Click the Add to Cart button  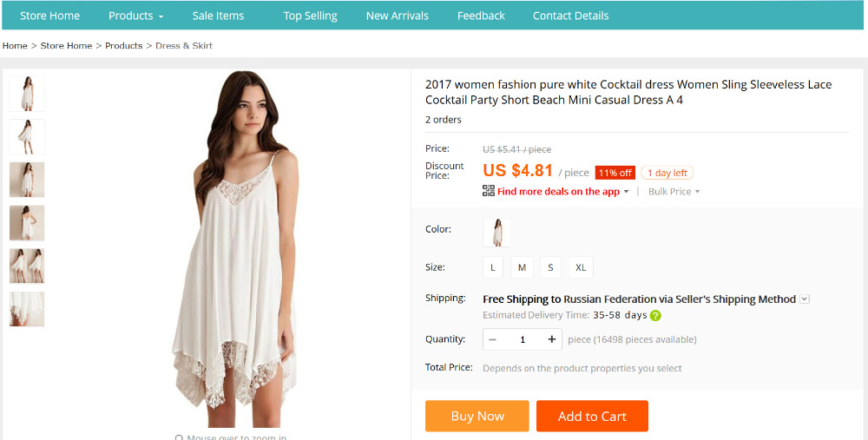592,416
